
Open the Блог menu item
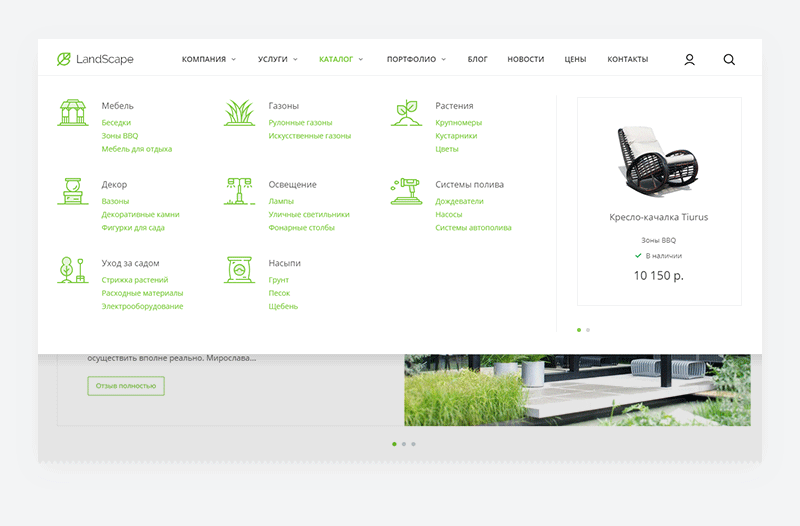pyautogui.click(x=478, y=60)
